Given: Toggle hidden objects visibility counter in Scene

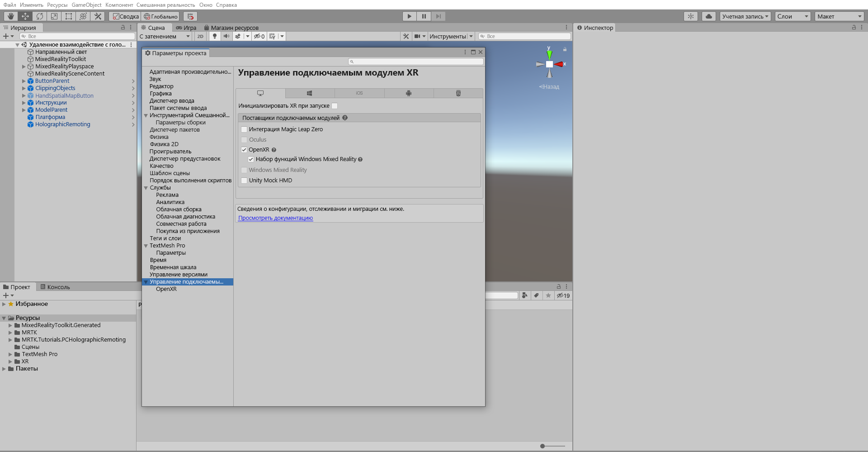Looking at the screenshot, I should (x=259, y=36).
